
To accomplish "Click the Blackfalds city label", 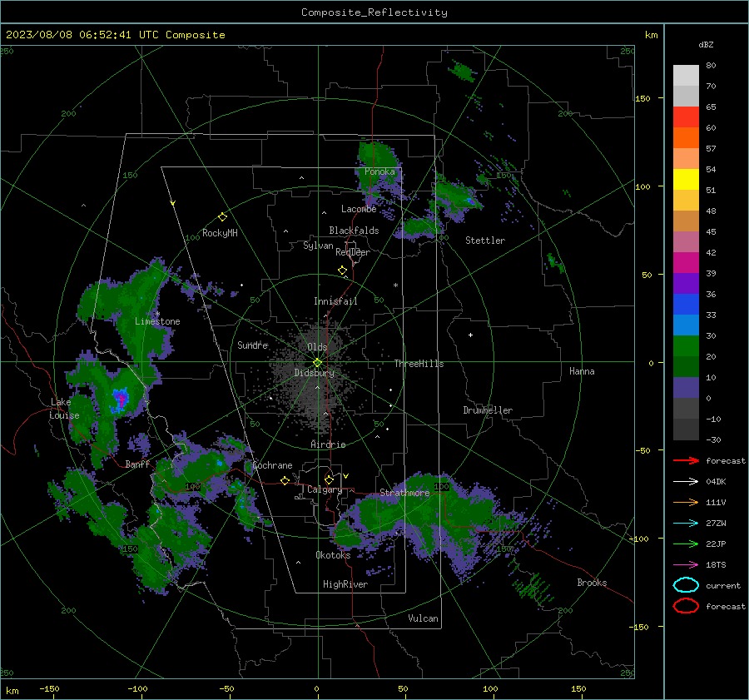I will point(354,231).
